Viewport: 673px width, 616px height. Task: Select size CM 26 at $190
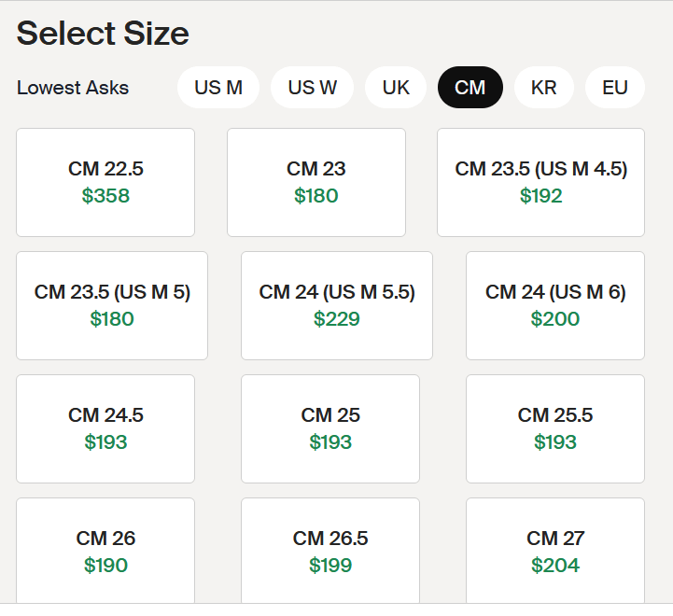(105, 551)
